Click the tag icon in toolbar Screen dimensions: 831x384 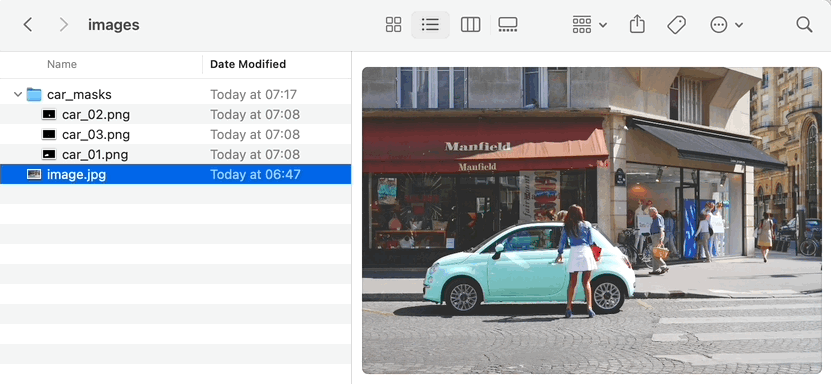coord(676,24)
